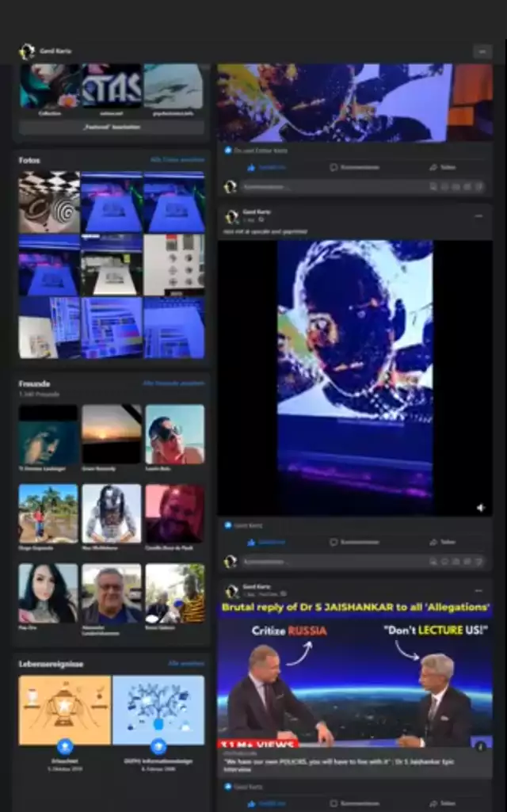Open the options dots of the Jaishankar post

tap(478, 590)
